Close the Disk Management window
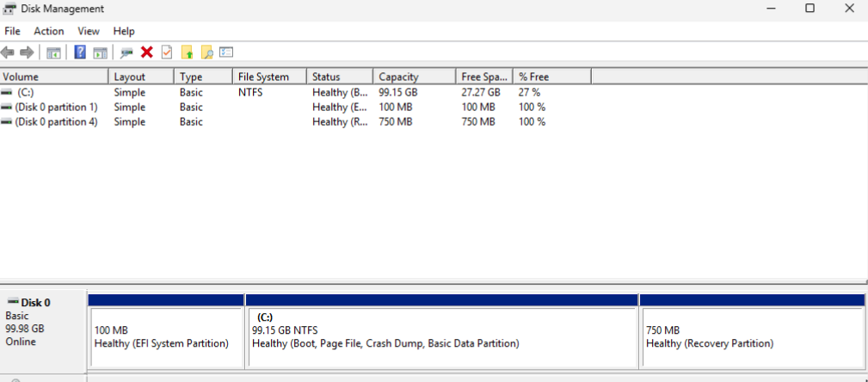This screenshot has width=868, height=382. pos(849,9)
